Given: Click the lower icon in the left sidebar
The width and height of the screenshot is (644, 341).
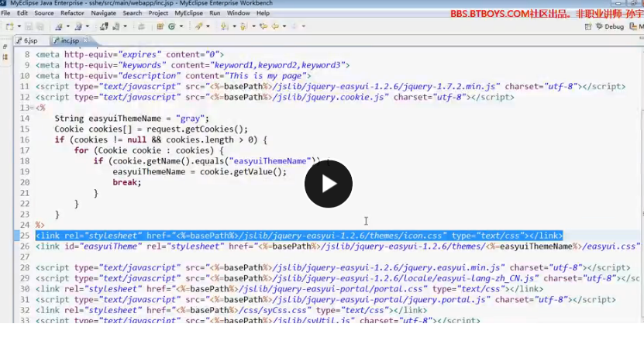Looking at the screenshot, I should pyautogui.click(x=5, y=57).
